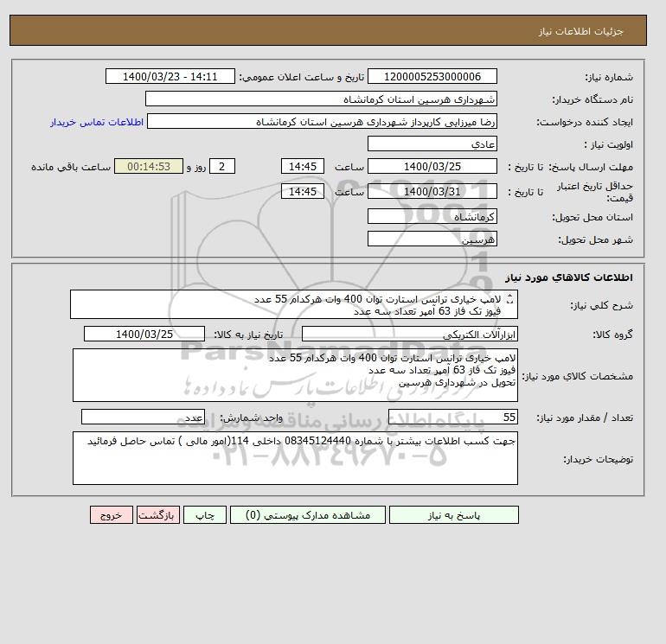Click the نام دستگاه خریدار label

(592, 99)
